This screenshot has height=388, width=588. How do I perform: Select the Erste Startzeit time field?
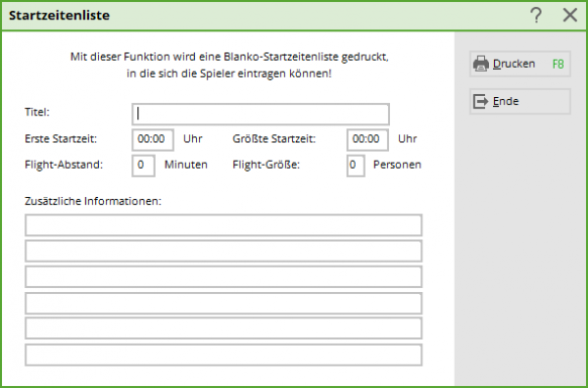(153, 140)
